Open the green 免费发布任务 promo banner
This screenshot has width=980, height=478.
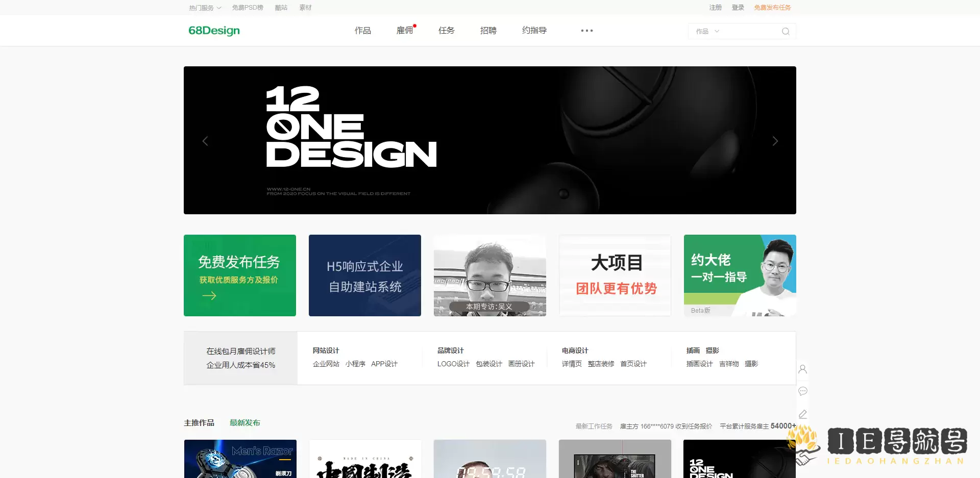coord(239,275)
